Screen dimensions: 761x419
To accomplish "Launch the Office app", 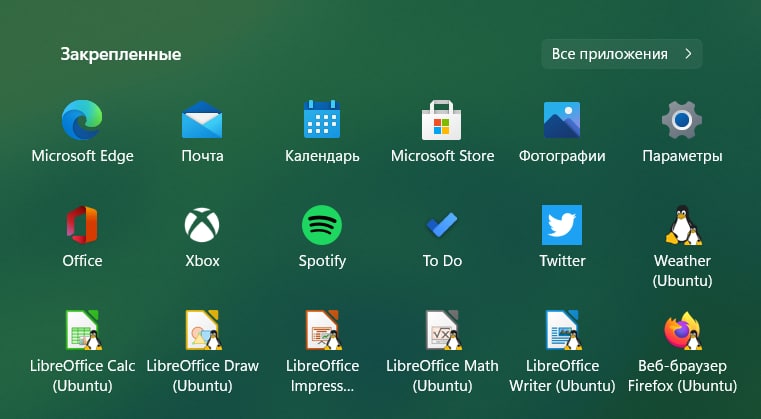I will pos(82,225).
